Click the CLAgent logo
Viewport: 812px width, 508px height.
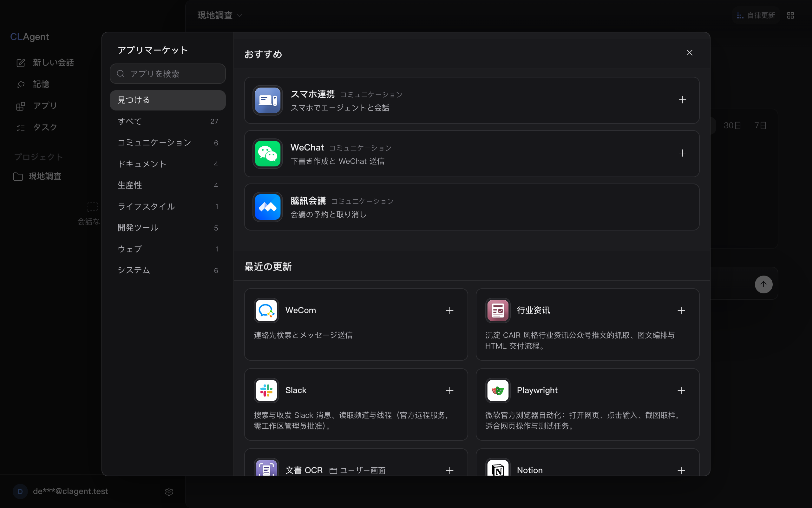click(x=29, y=37)
